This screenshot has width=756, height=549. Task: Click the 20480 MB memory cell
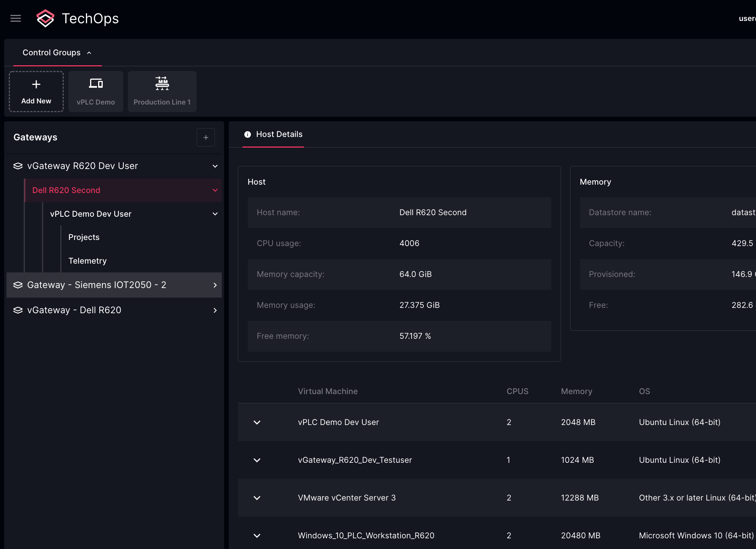point(580,535)
